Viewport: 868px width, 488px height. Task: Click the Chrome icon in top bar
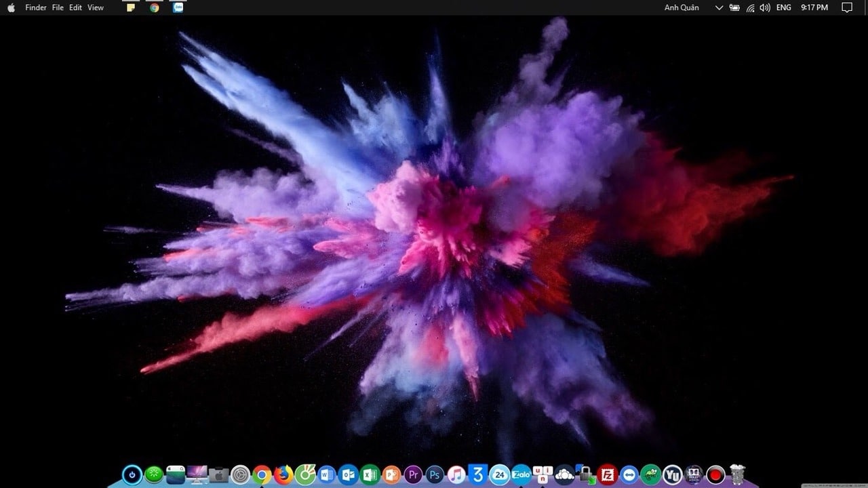[155, 7]
